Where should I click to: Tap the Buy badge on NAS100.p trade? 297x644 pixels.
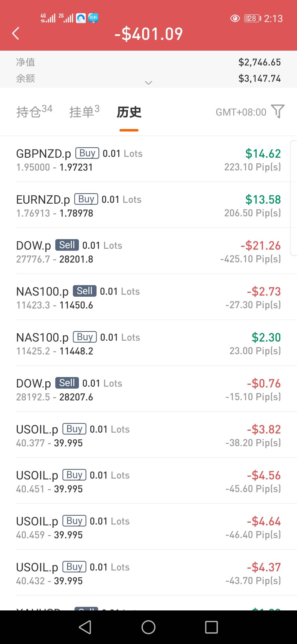[x=85, y=337]
